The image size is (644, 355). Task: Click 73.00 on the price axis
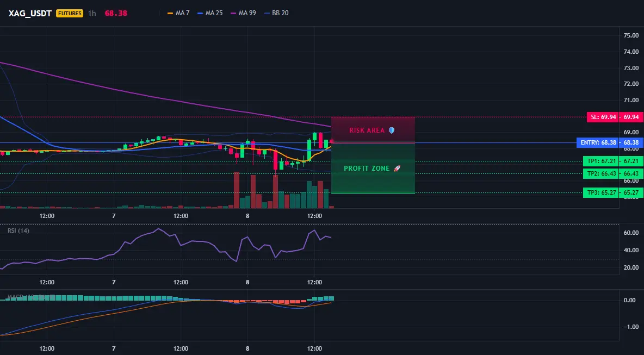631,68
